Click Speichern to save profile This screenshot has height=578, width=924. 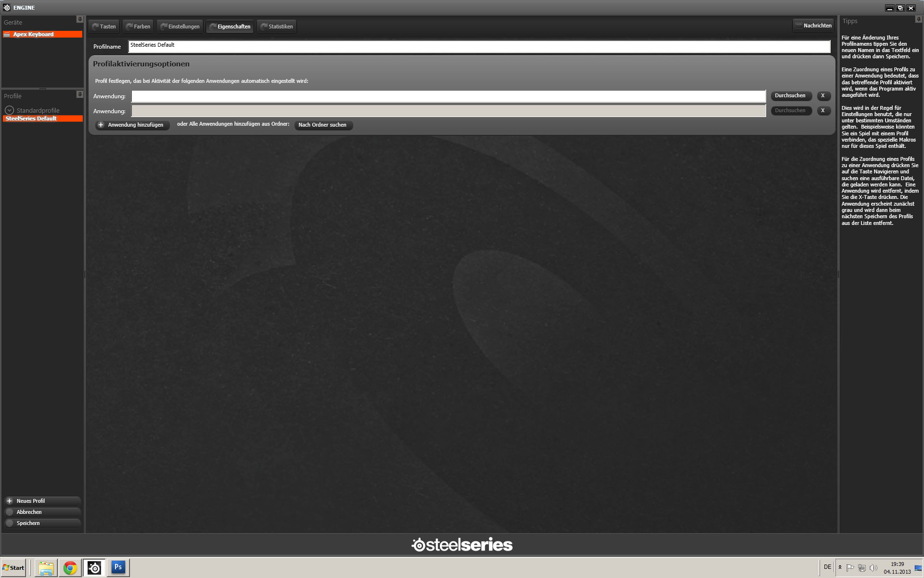pyautogui.click(x=42, y=523)
